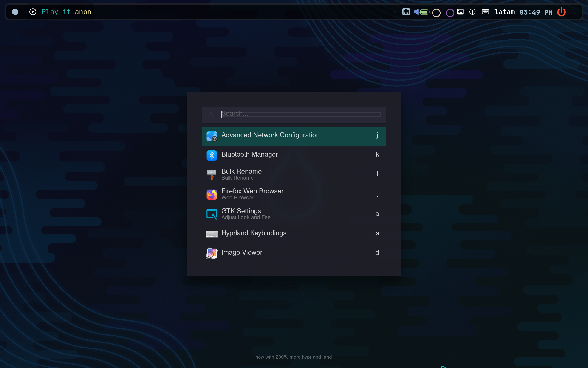Viewport: 588px width, 368px height.
Task: Launch Advanced Network Configuration
Action: [294, 136]
